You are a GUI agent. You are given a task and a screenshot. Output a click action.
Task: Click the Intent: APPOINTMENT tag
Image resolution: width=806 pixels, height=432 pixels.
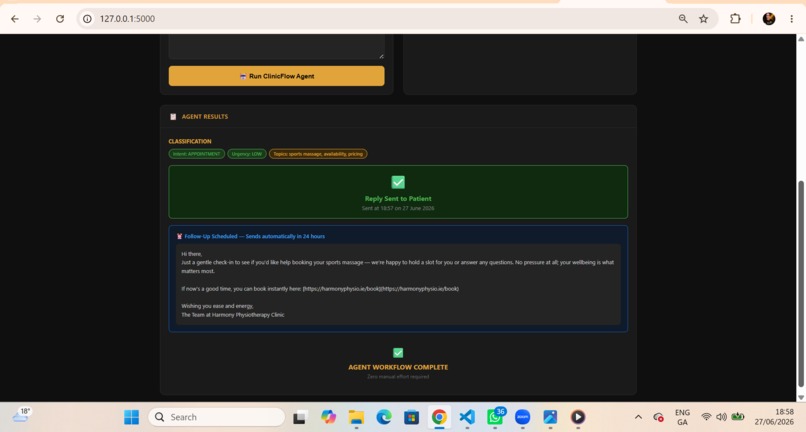196,154
